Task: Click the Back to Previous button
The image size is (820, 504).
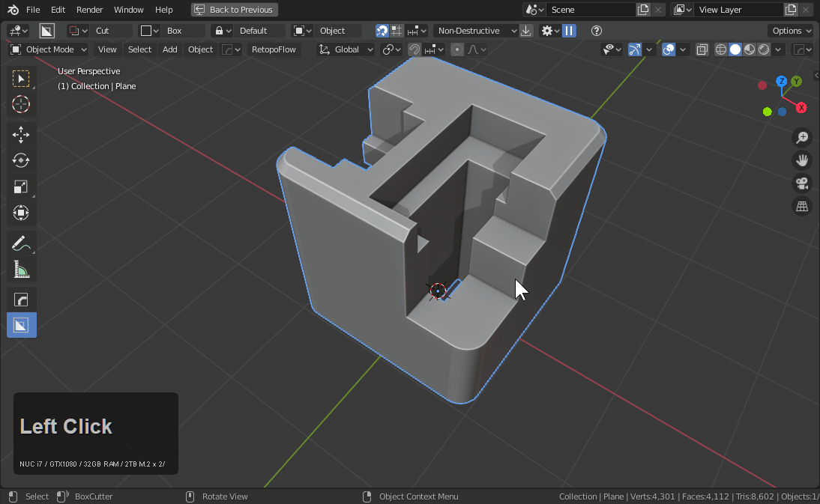Action: [x=234, y=10]
